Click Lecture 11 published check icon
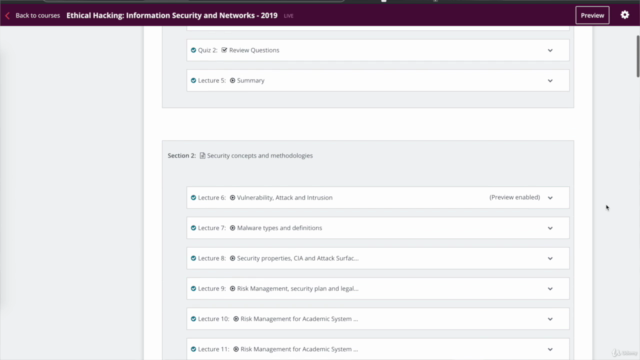Screen dimensions: 640x360 click(x=193, y=349)
